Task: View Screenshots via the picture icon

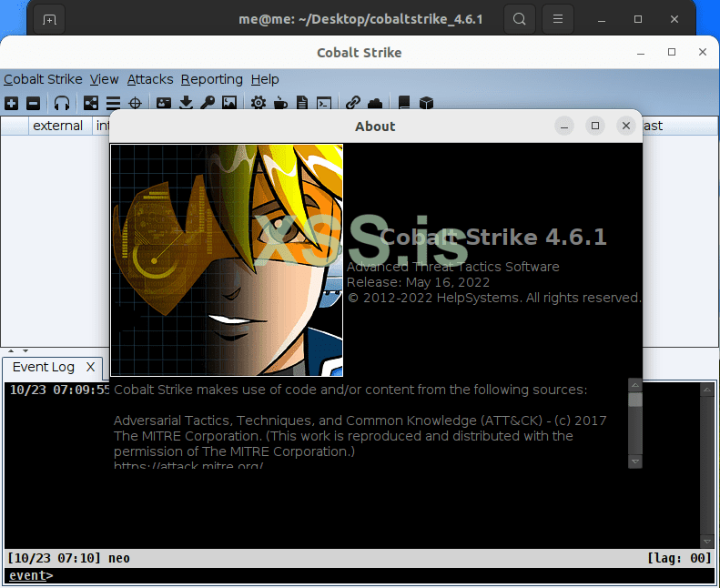Action: (x=229, y=103)
